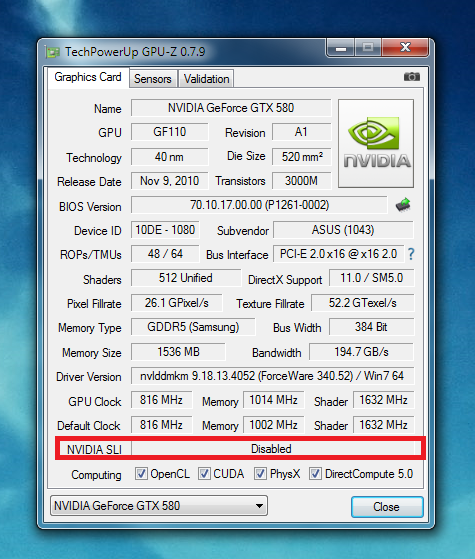Image resolution: width=475 pixels, height=559 pixels.
Task: Click the BIOS Version field value
Action: point(259,205)
